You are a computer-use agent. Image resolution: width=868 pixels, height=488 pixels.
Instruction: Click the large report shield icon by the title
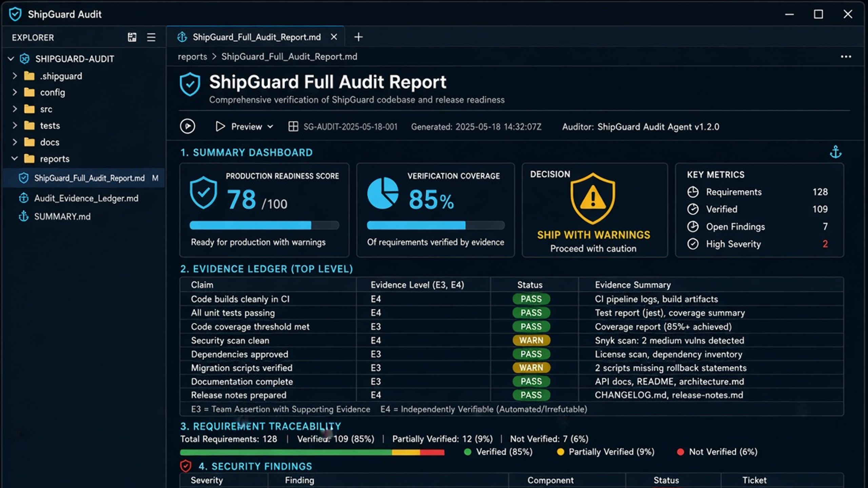click(190, 84)
